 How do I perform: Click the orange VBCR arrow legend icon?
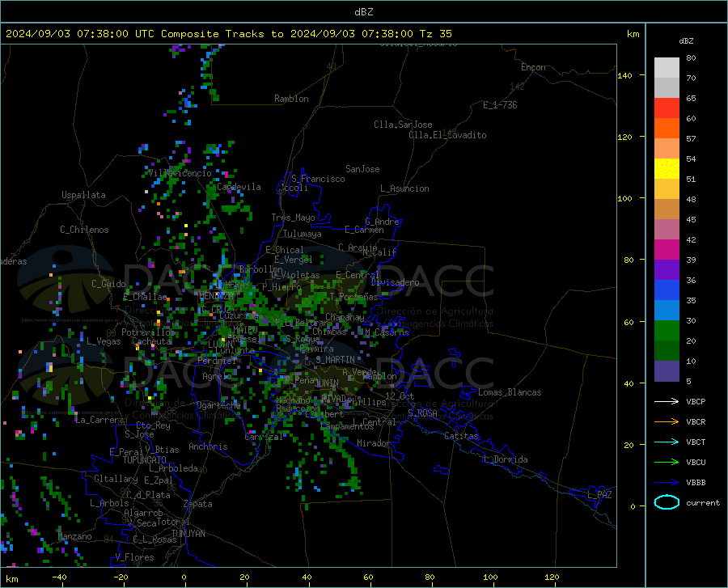667,422
